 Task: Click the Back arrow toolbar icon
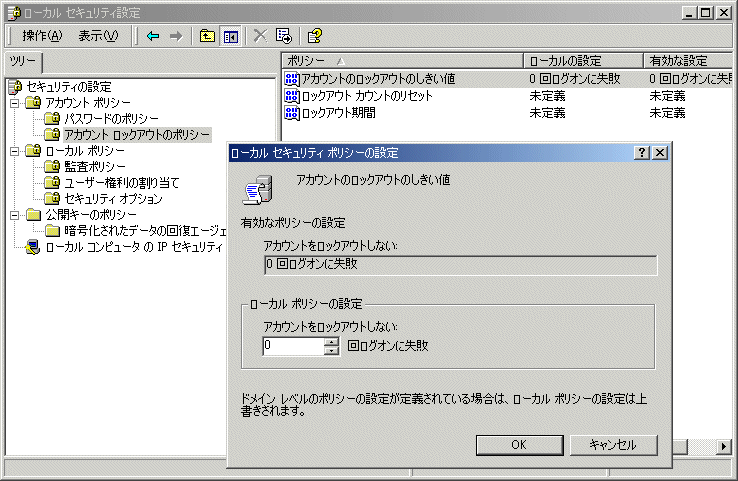[x=153, y=36]
